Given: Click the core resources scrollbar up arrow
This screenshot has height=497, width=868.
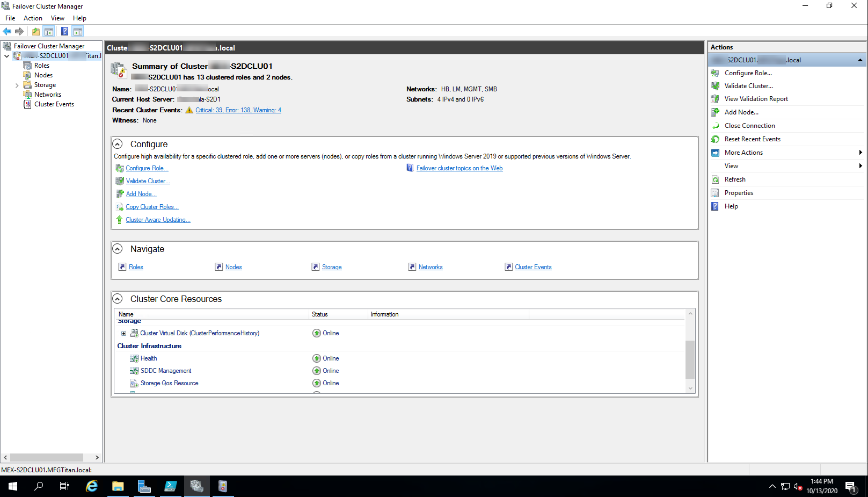Looking at the screenshot, I should 690,313.
